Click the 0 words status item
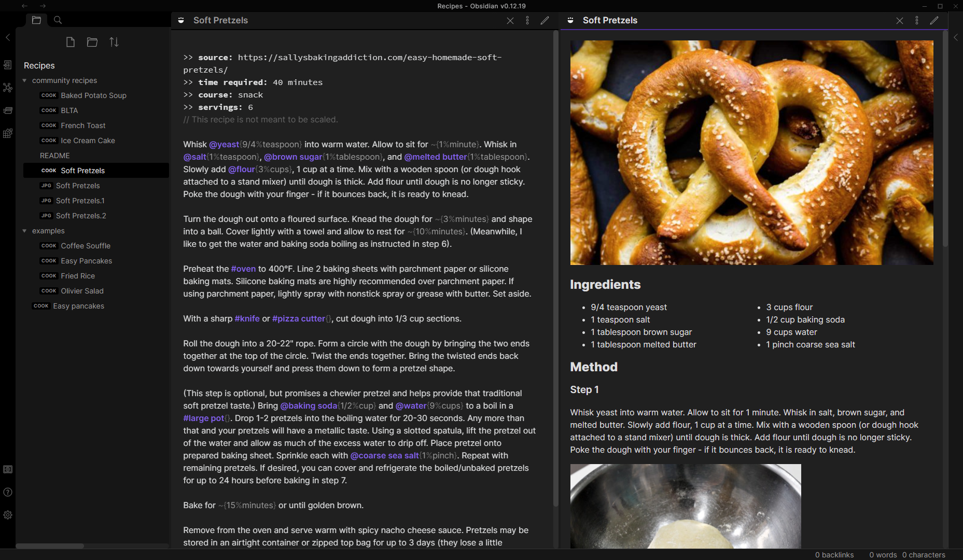Viewport: 963px width, 560px height. click(883, 555)
